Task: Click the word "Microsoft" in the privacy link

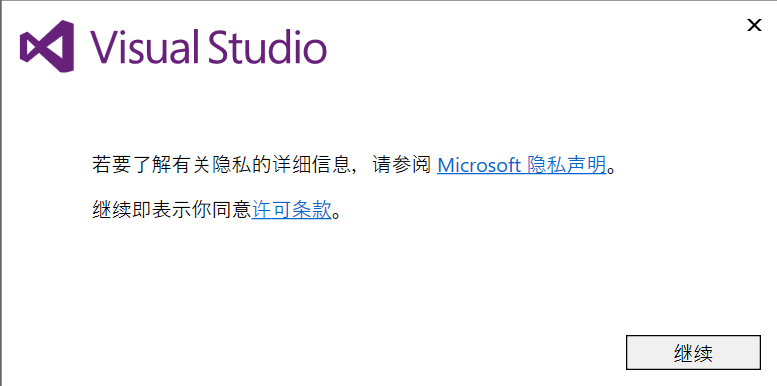Action: pos(479,165)
